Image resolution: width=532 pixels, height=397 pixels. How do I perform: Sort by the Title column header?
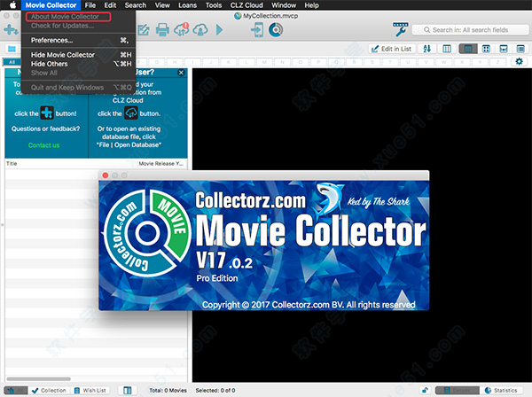tap(71, 164)
